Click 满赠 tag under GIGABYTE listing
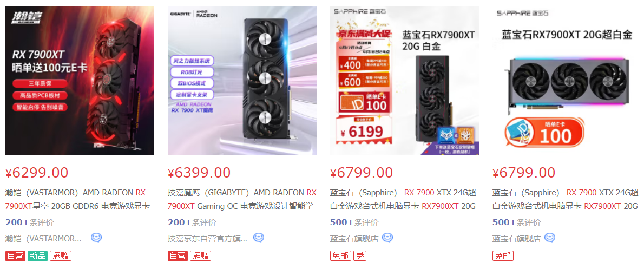Image resolution: width=644 pixels, height=269 pixels. pos(200,256)
